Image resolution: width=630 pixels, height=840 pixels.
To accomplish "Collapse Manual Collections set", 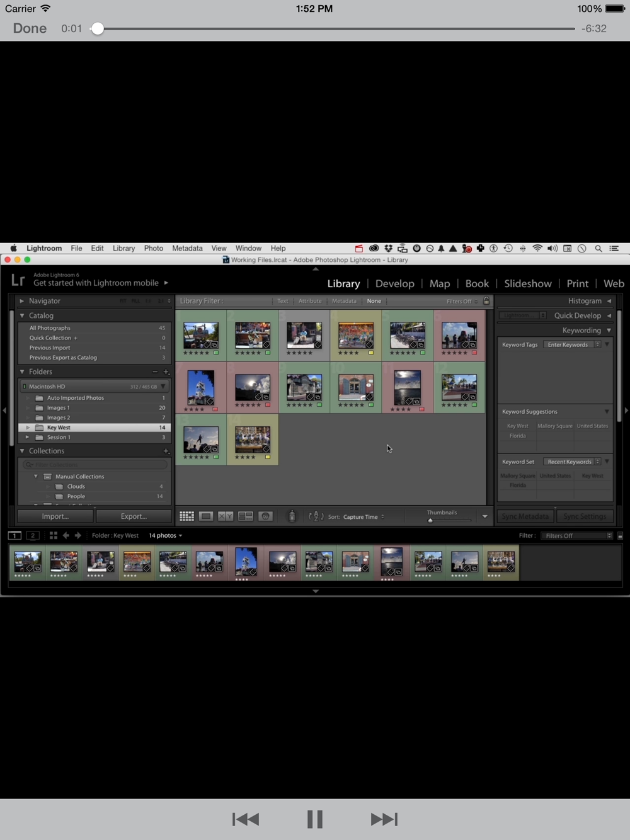I will [36, 477].
